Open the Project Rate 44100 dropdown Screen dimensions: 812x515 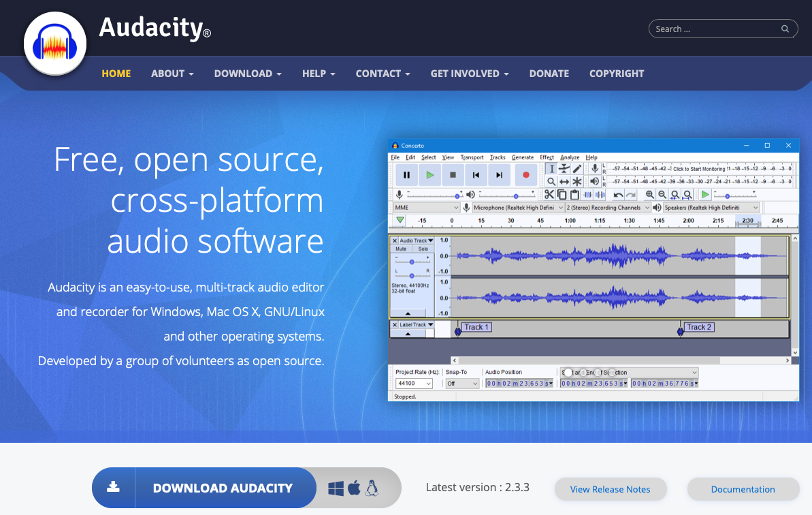[x=414, y=384]
